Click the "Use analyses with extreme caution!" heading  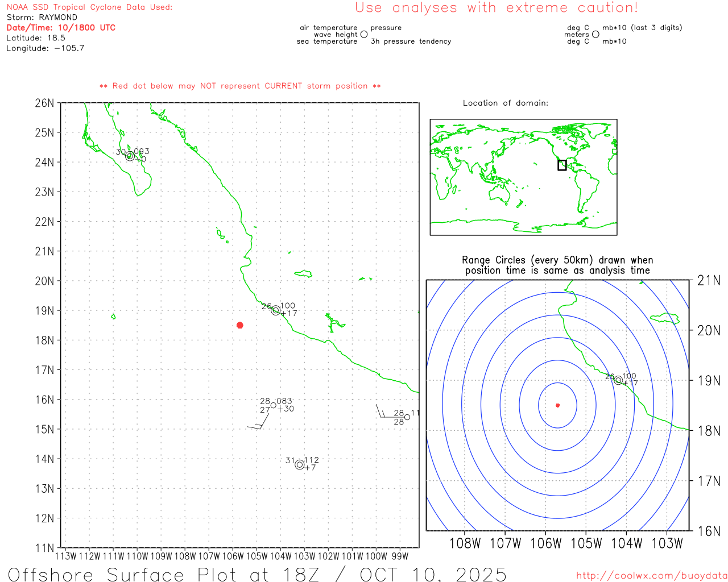[496, 8]
